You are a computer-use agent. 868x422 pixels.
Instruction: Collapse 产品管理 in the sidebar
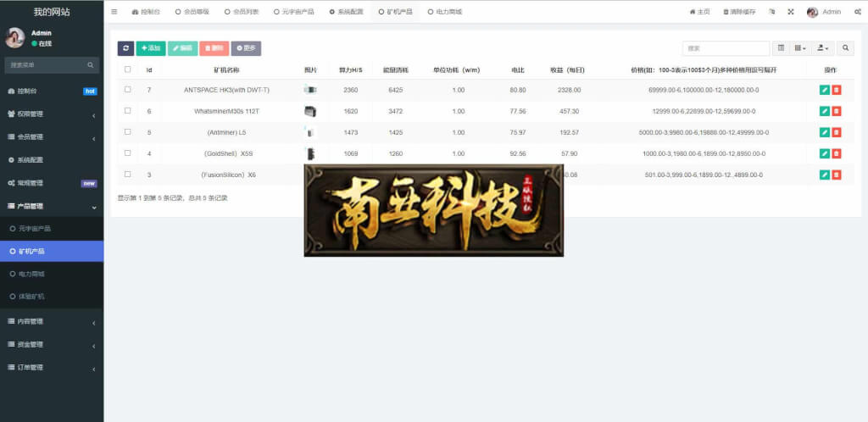click(52, 206)
